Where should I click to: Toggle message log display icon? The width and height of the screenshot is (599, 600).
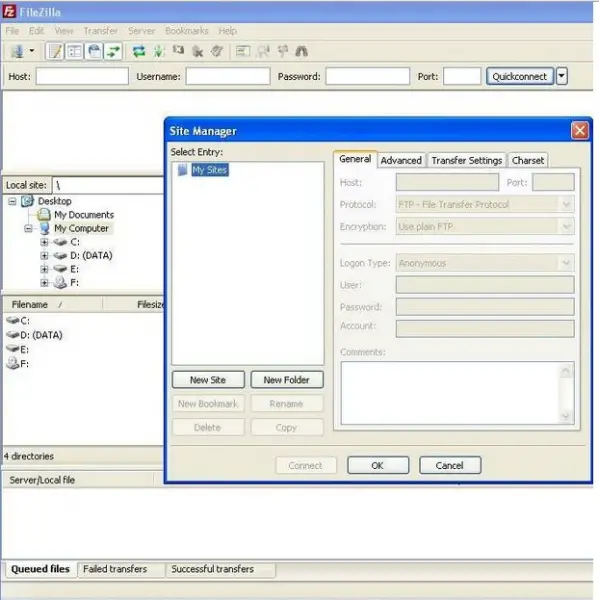pos(54,51)
